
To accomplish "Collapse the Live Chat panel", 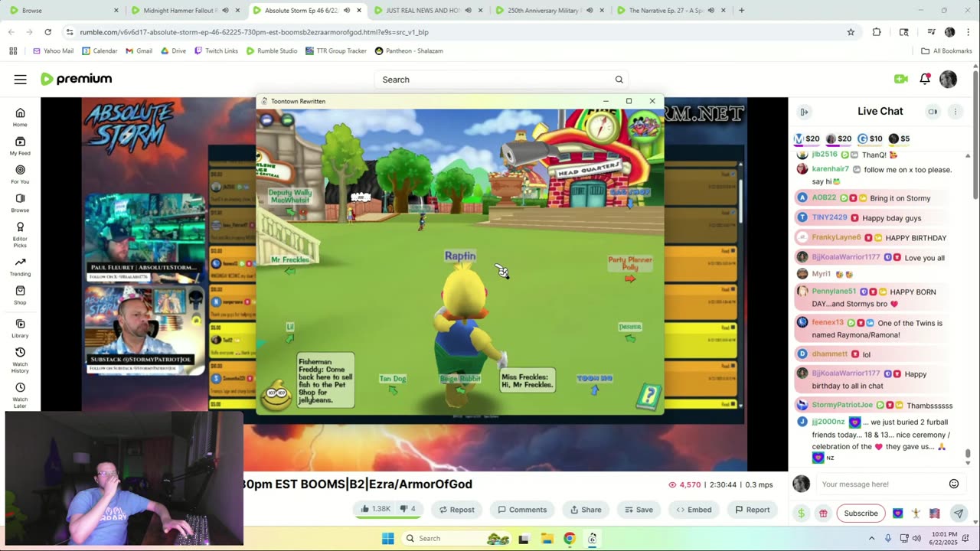I will tap(804, 112).
